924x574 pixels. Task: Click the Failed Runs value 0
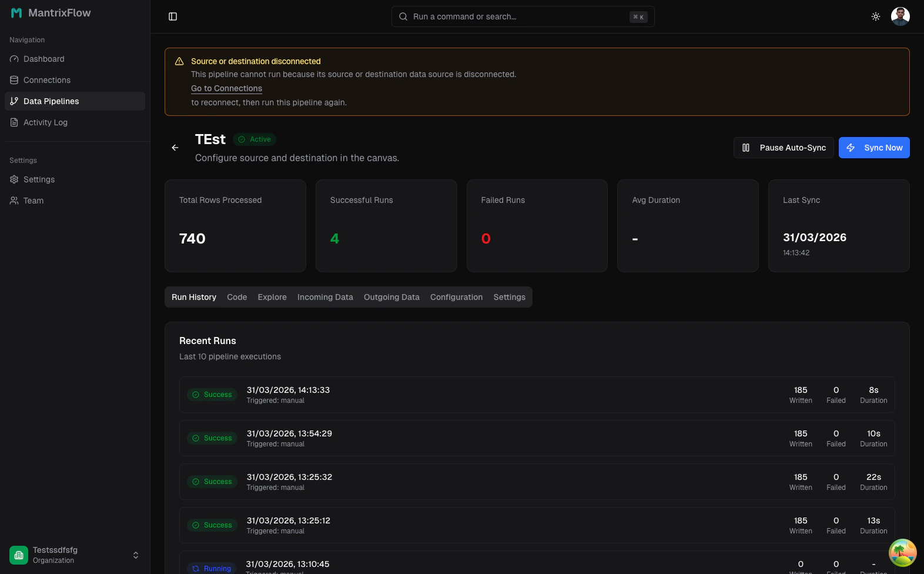point(486,238)
